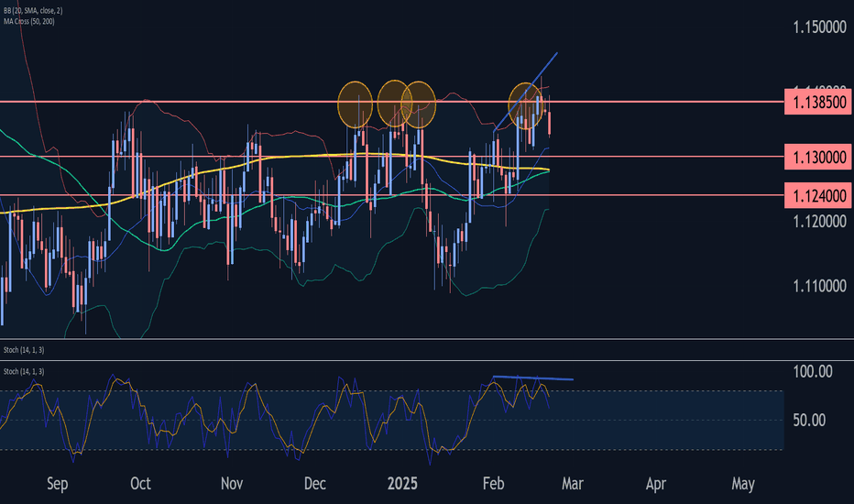The height and width of the screenshot is (504, 854).
Task: Click the Apr label on time axis
Action: pos(656,484)
